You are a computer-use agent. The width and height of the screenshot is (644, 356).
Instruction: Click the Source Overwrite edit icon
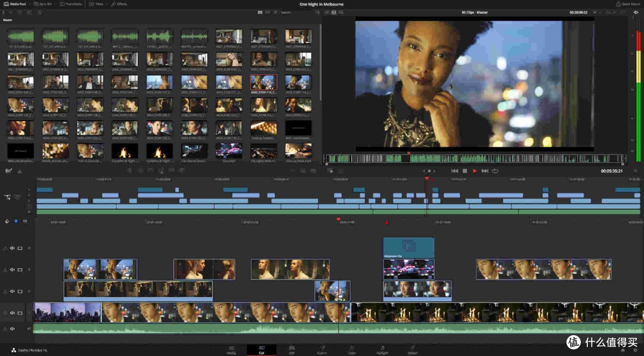coord(181,171)
